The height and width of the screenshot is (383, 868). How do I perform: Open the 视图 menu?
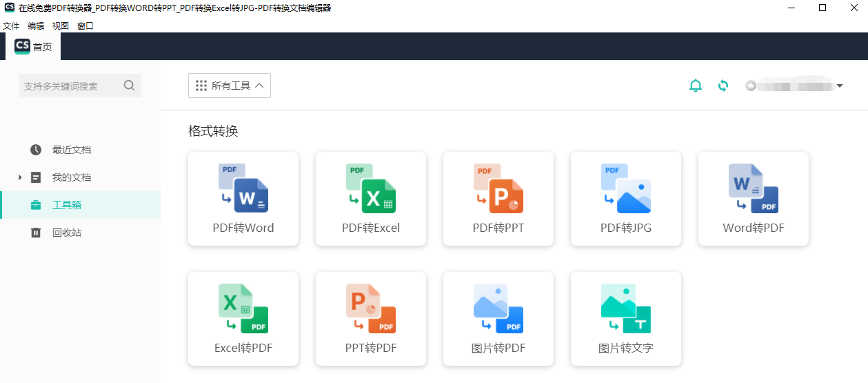61,26
